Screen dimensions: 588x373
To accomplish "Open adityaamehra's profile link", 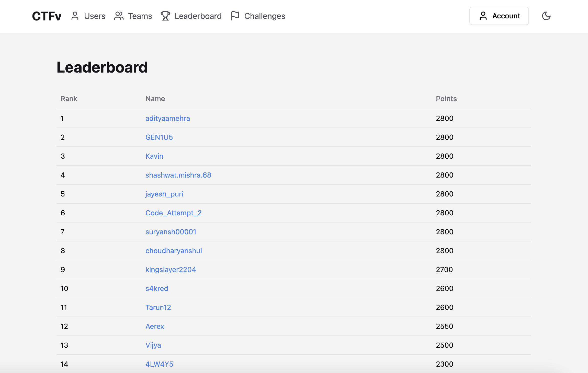I will [167, 118].
